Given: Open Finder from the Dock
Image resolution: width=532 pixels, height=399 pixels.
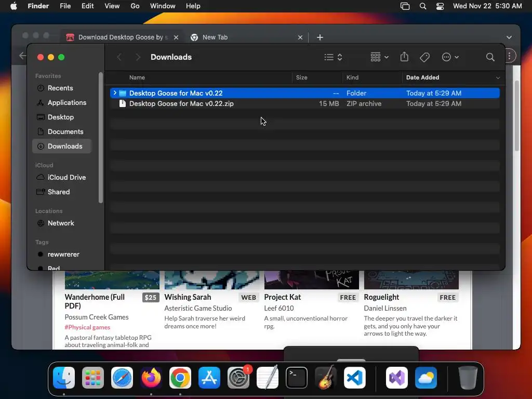Looking at the screenshot, I should (x=64, y=378).
